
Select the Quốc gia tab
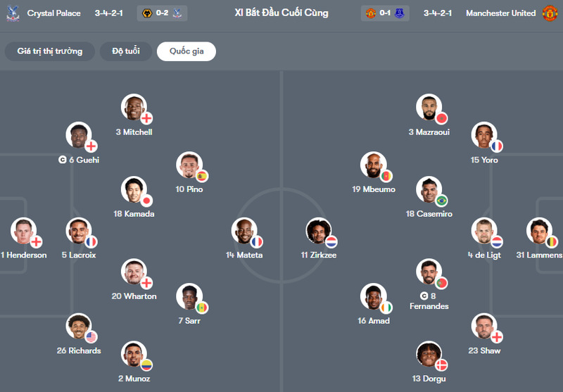click(186, 51)
